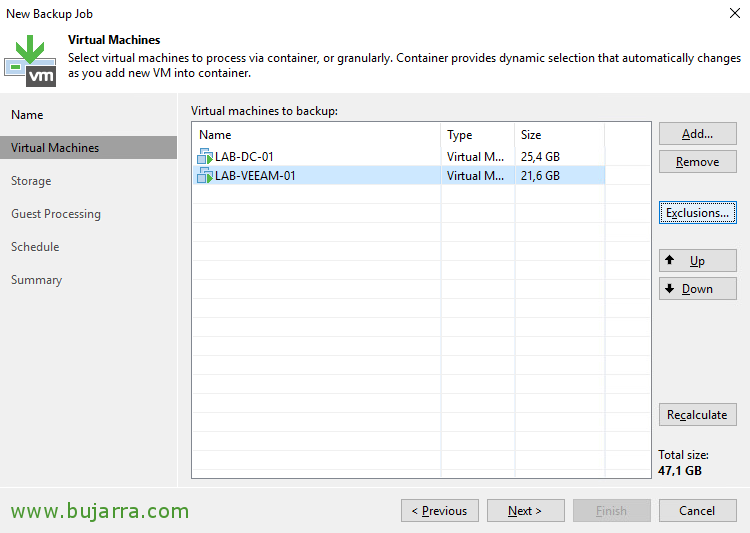The width and height of the screenshot is (750, 533).
Task: Click the 47,1 GB total size value
Action: [680, 470]
